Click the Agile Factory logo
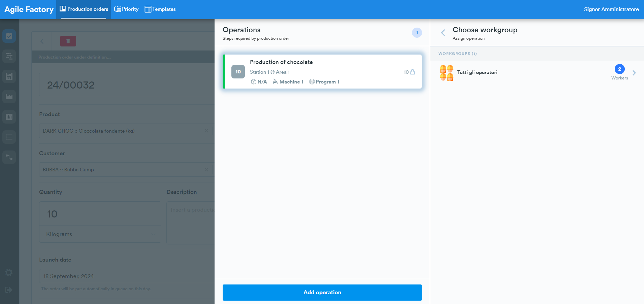The image size is (644, 304). [29, 9]
